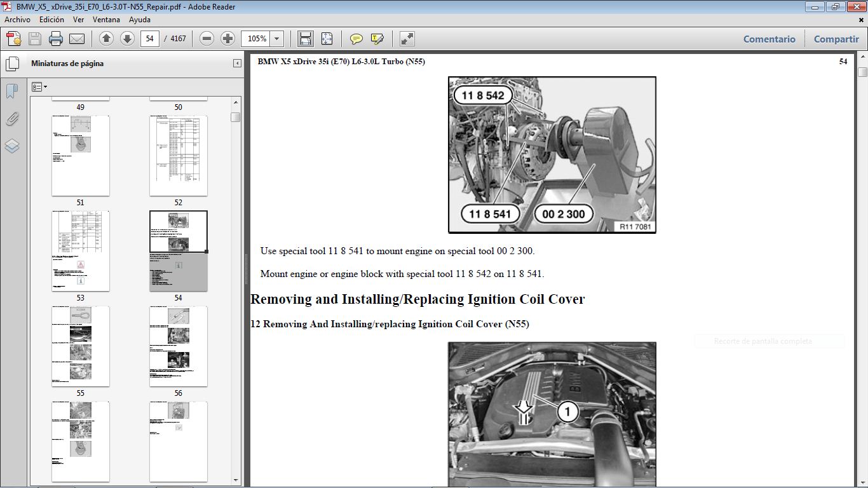Select page 51 thumbnail
The width and height of the screenshot is (868, 488).
pos(81,156)
